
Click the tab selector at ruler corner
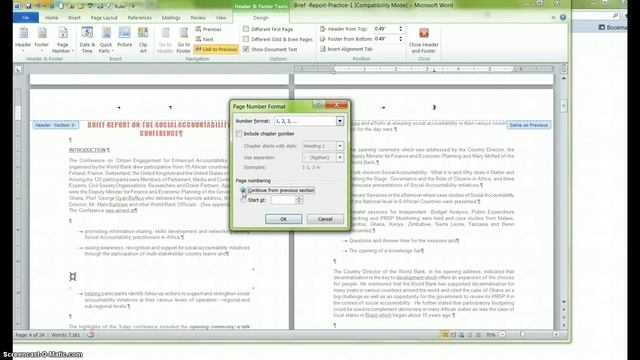coord(18,70)
